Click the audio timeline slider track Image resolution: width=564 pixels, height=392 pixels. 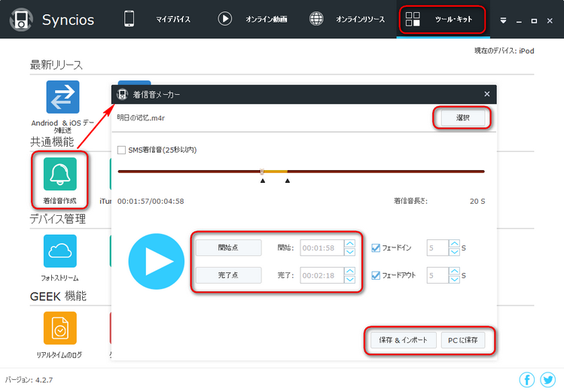coord(301,172)
